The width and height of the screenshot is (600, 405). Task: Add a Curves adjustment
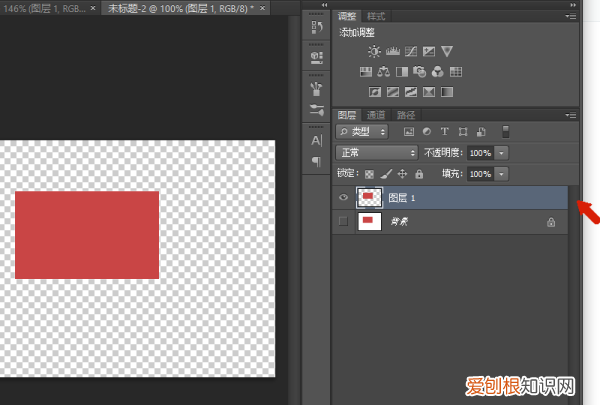pyautogui.click(x=410, y=51)
